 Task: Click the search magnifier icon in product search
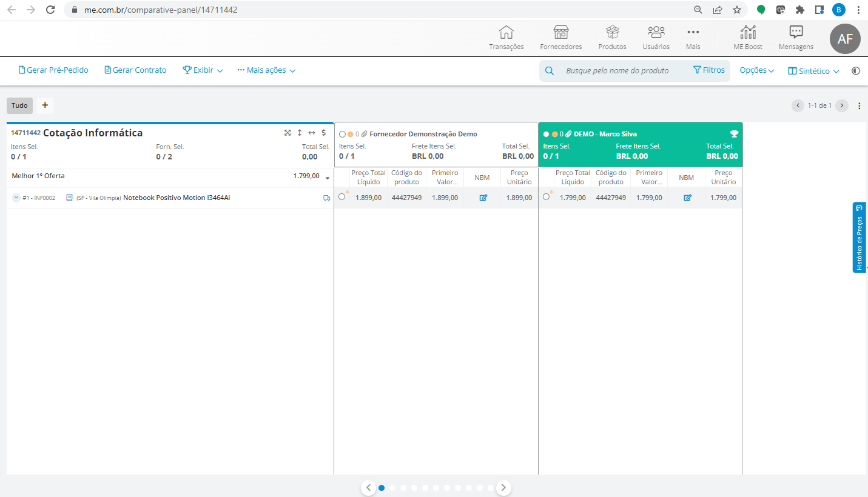pyautogui.click(x=549, y=71)
